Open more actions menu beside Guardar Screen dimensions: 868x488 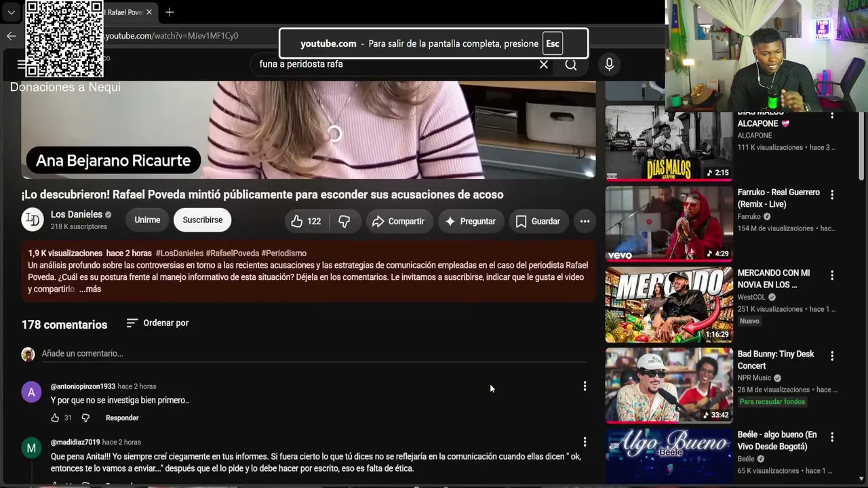pyautogui.click(x=585, y=221)
